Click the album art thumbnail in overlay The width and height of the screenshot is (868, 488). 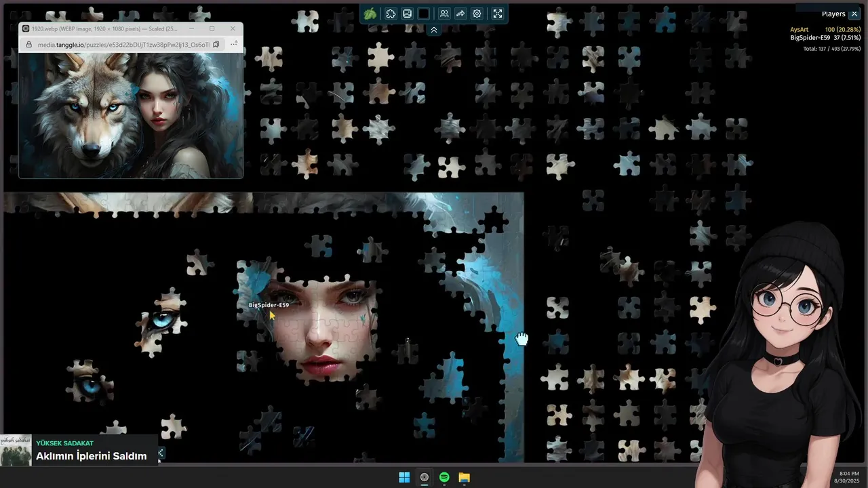tap(16, 450)
